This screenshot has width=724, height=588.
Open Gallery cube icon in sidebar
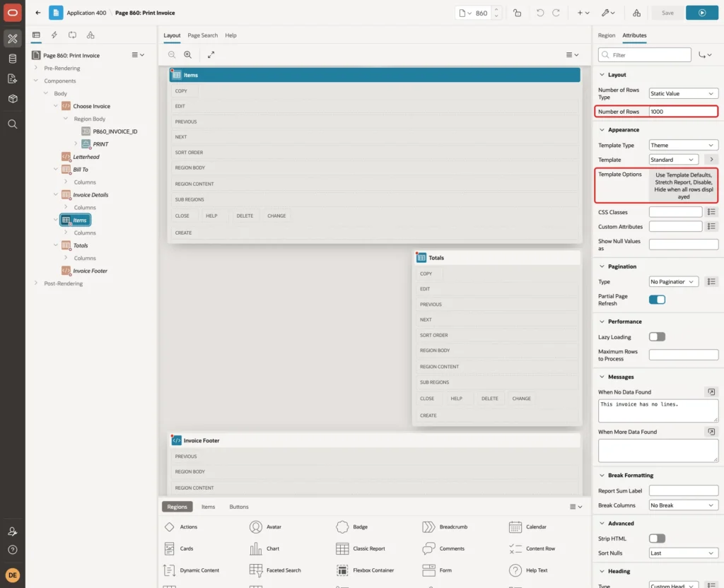click(13, 99)
